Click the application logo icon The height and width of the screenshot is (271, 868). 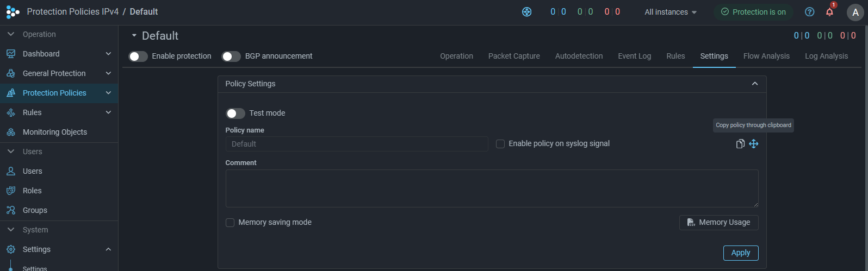[13, 11]
